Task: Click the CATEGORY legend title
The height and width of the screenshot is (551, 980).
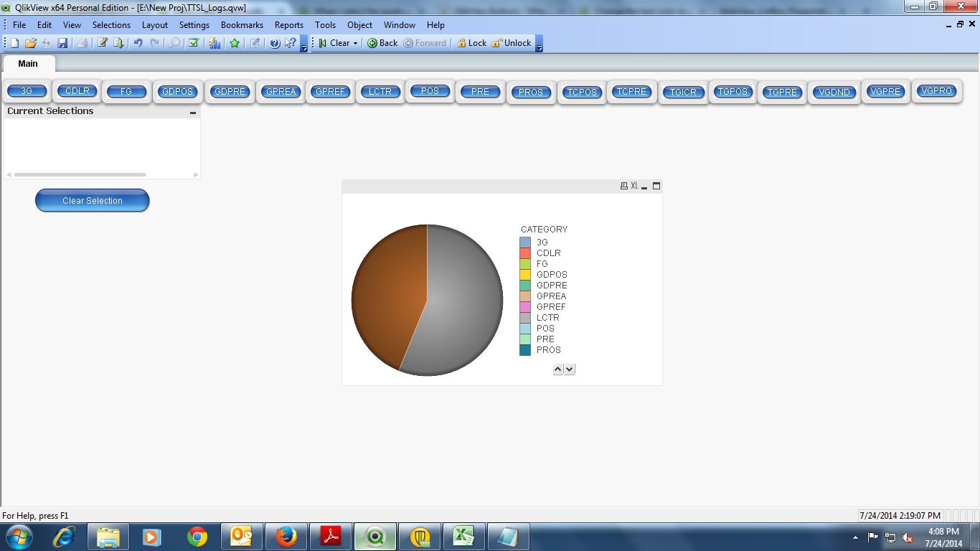Action: tap(544, 230)
